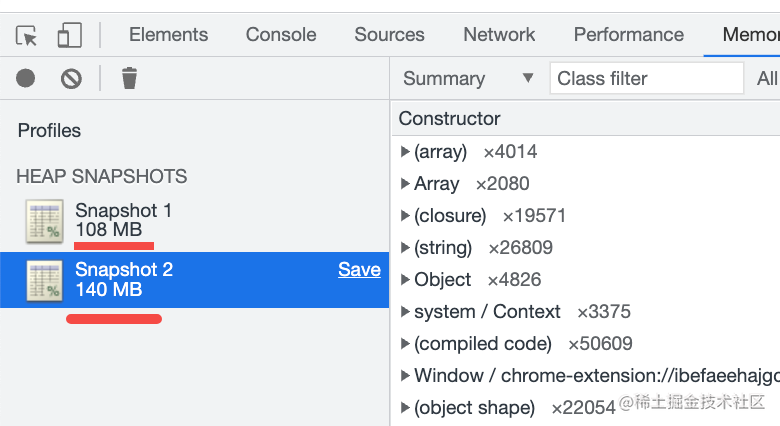Viewport: 780px width, 426px height.
Task: Select the Snapshot 1 table icon
Action: [44, 221]
